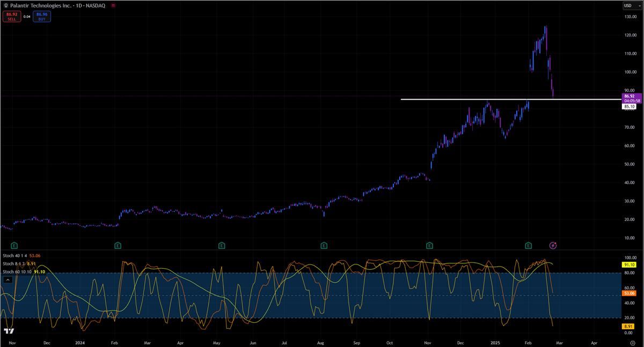Click the white 85.10 line price label
This screenshot has width=644, height=347.
[630, 107]
